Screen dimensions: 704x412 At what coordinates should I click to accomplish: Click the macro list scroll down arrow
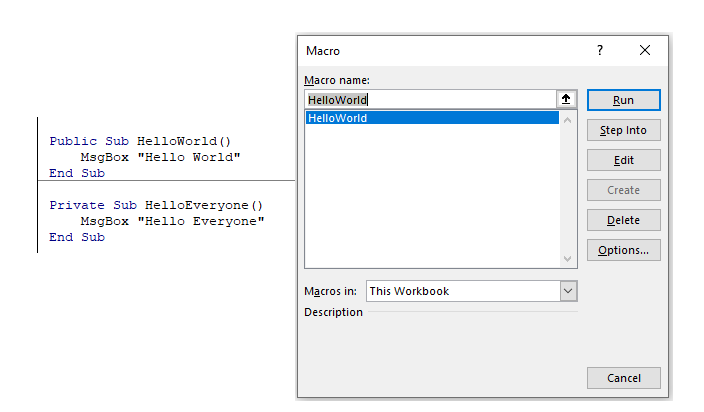(x=568, y=258)
